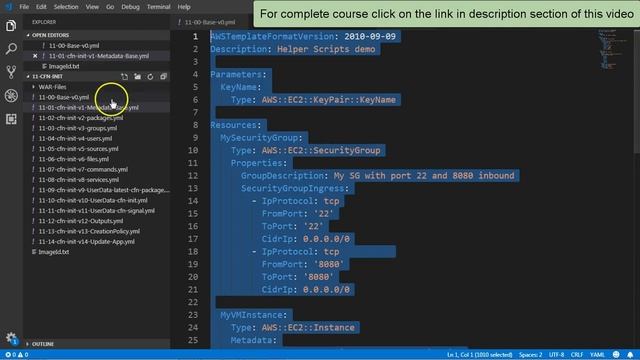Open 11-00-Base-v0.yml in file tree
The image size is (640, 360).
coord(64,97)
